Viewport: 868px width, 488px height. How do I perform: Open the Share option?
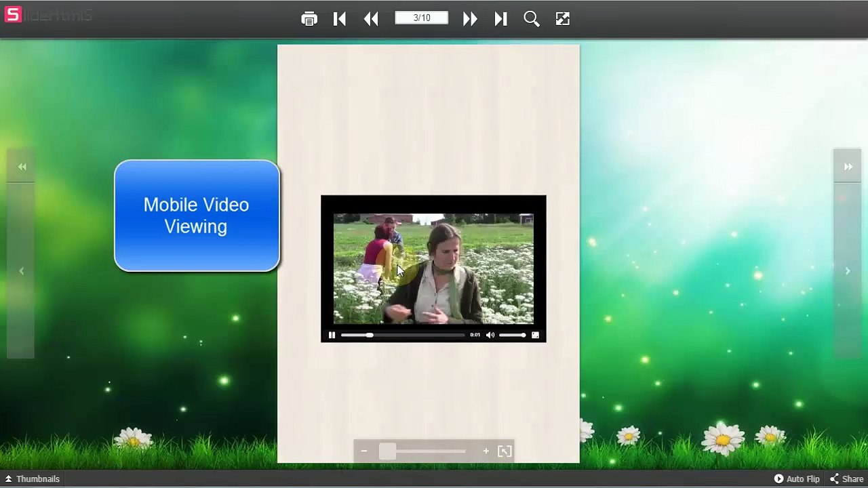coord(847,479)
